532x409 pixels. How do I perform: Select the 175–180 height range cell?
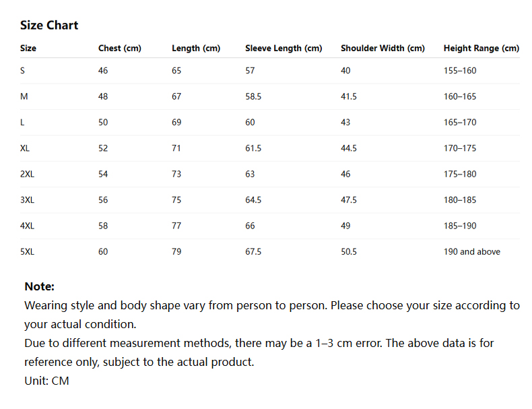[x=460, y=174]
